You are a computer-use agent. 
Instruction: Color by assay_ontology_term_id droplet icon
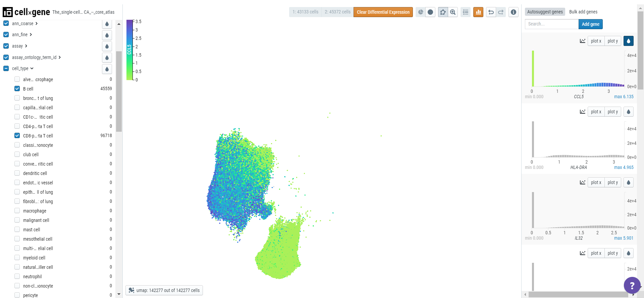(x=107, y=58)
